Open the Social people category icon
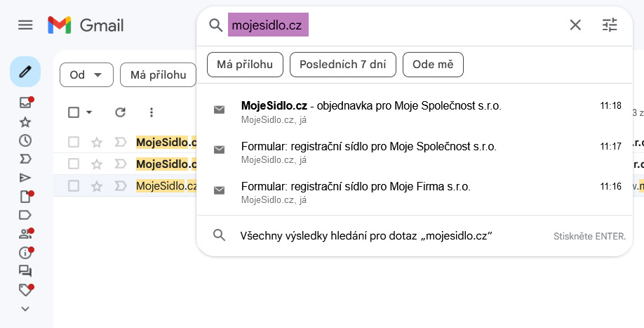Screen dimensions: 644x328 25,234
